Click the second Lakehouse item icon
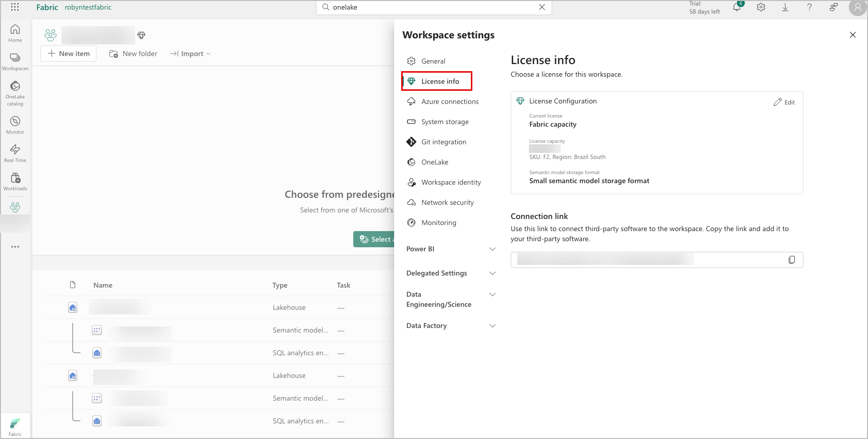868x439 pixels. [x=73, y=375]
